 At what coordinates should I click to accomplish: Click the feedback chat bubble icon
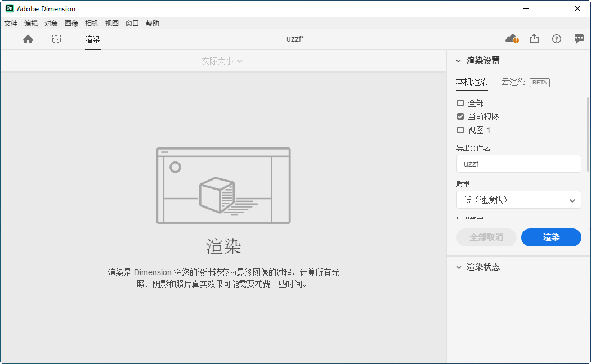579,38
